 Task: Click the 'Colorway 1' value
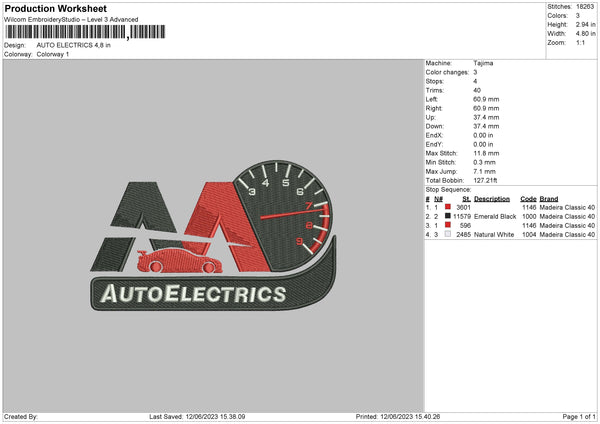pos(53,54)
